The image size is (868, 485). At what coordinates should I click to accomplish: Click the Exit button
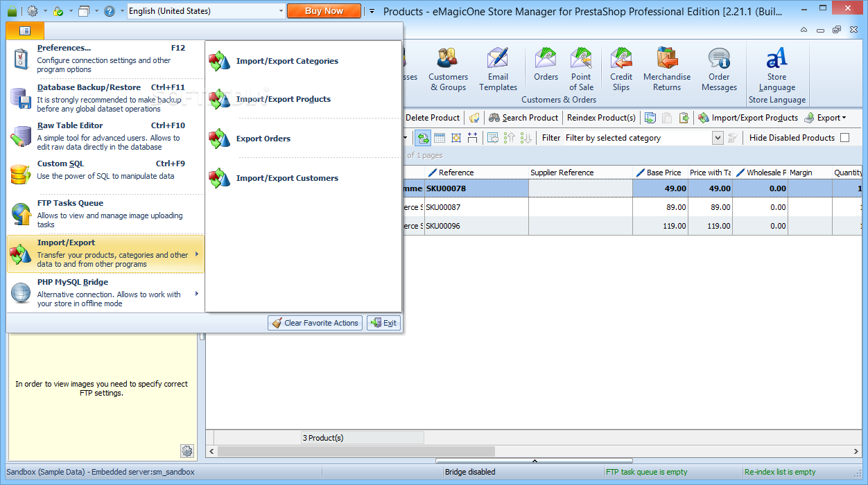(x=383, y=323)
